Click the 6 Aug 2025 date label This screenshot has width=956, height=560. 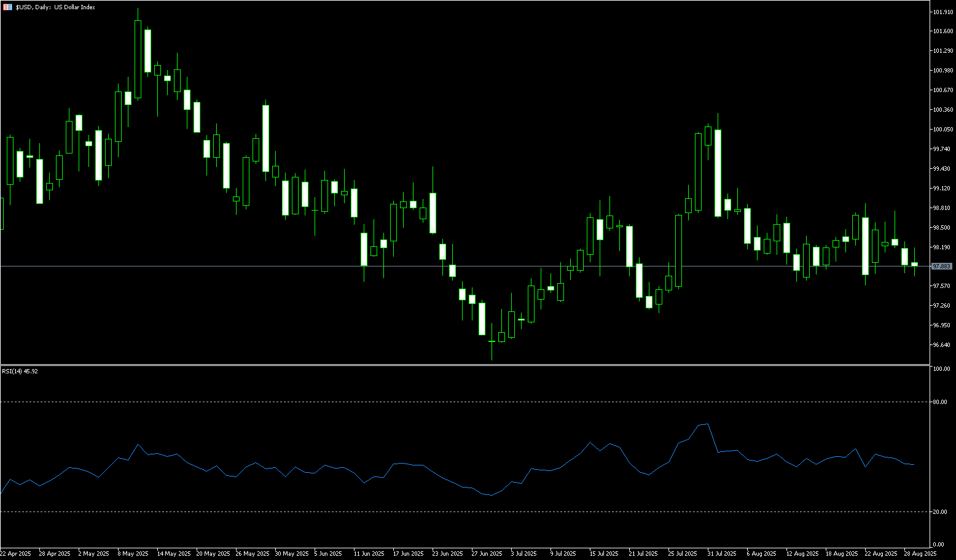[x=761, y=554]
